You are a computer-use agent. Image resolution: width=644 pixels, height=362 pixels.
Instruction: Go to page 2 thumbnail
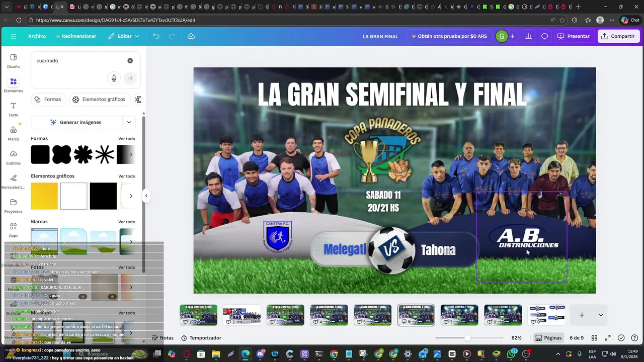point(242,315)
